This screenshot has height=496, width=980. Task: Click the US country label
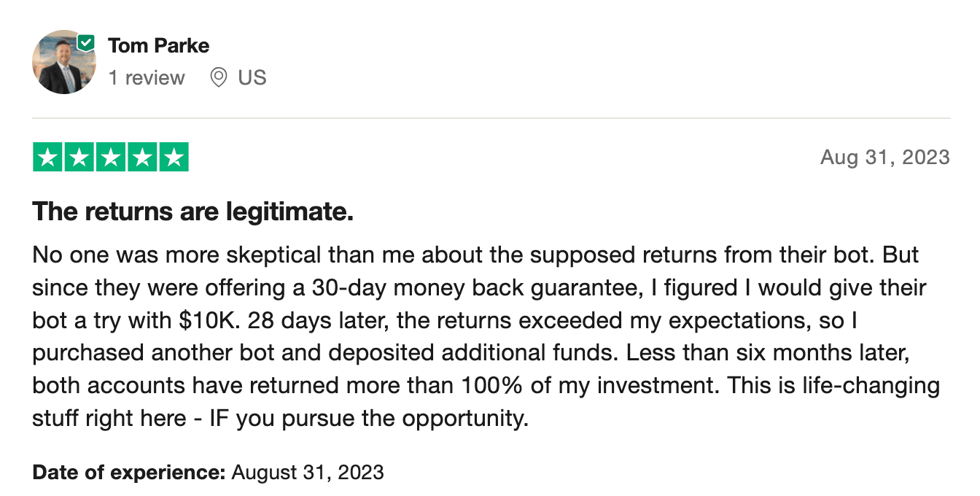click(252, 77)
